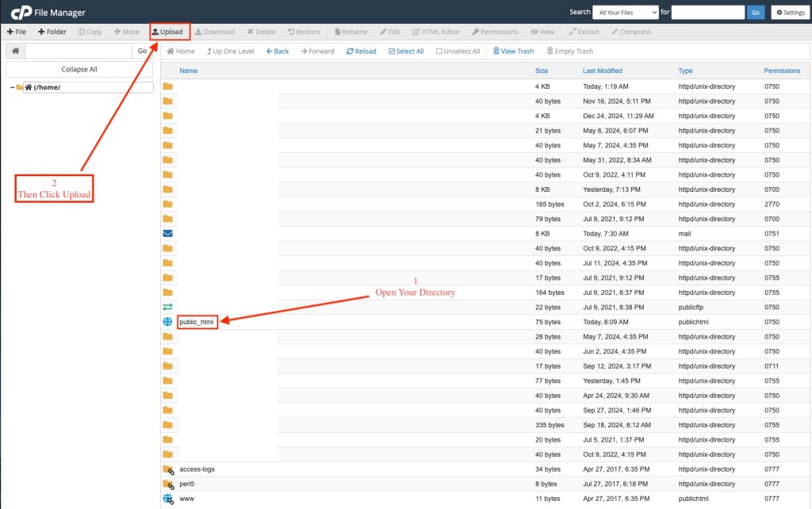Click Up One Level

[231, 52]
